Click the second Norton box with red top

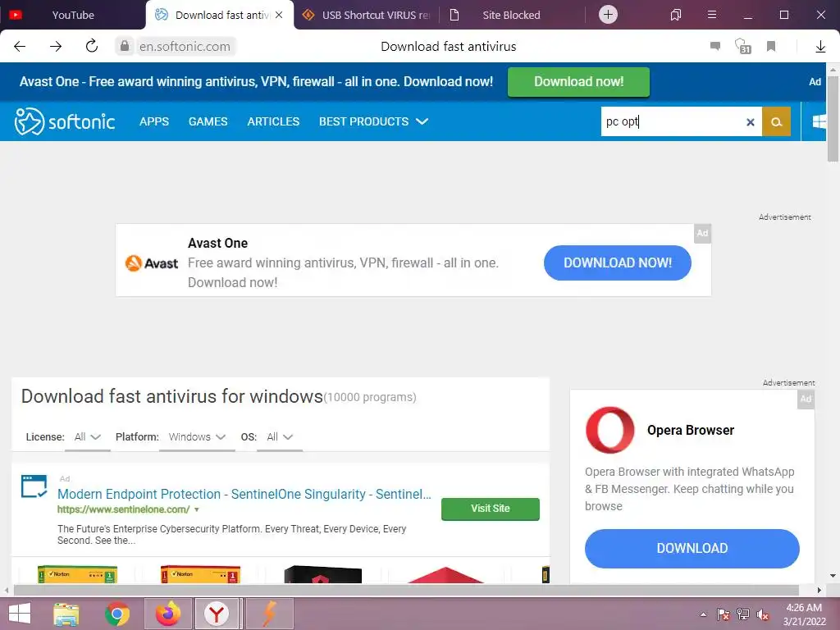[200, 574]
